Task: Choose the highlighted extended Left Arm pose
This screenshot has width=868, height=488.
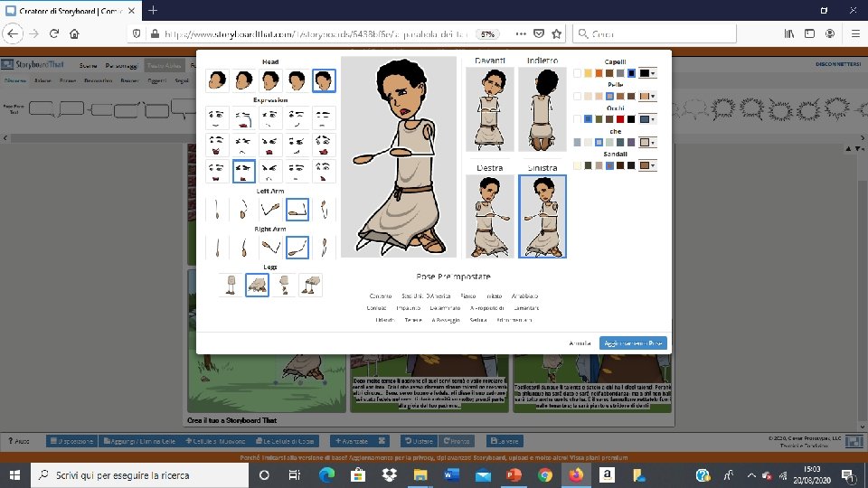Action: point(297,210)
